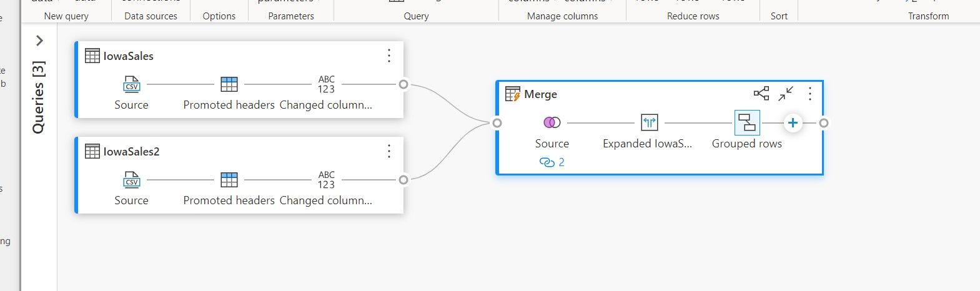Click the Merge query Source step icon
This screenshot has width=980, height=291.
(x=552, y=122)
